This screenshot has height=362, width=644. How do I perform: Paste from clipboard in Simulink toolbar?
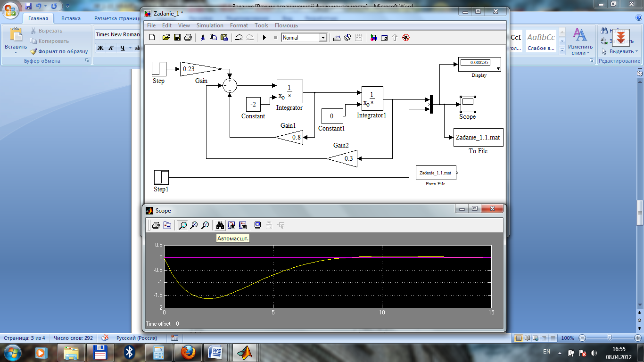tap(224, 38)
